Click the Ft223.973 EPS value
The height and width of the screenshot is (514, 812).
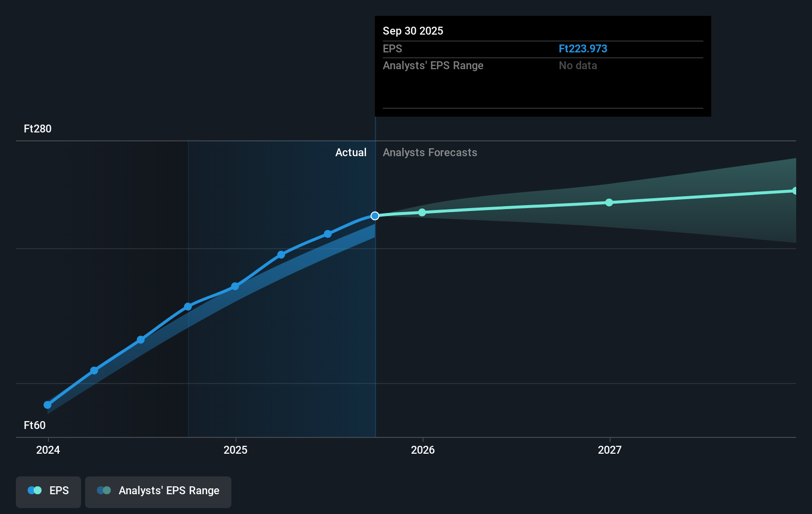coord(583,48)
